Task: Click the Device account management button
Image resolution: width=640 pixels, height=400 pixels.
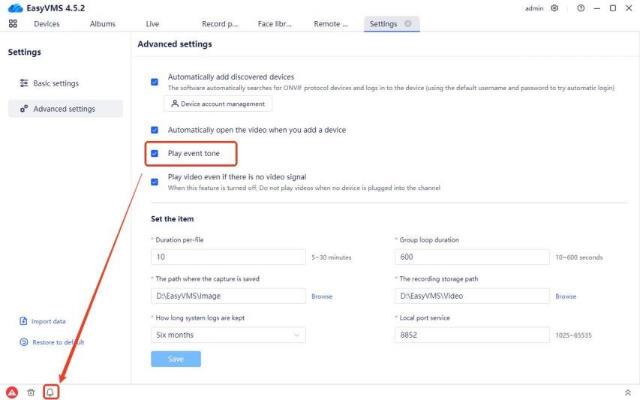Action: [217, 104]
